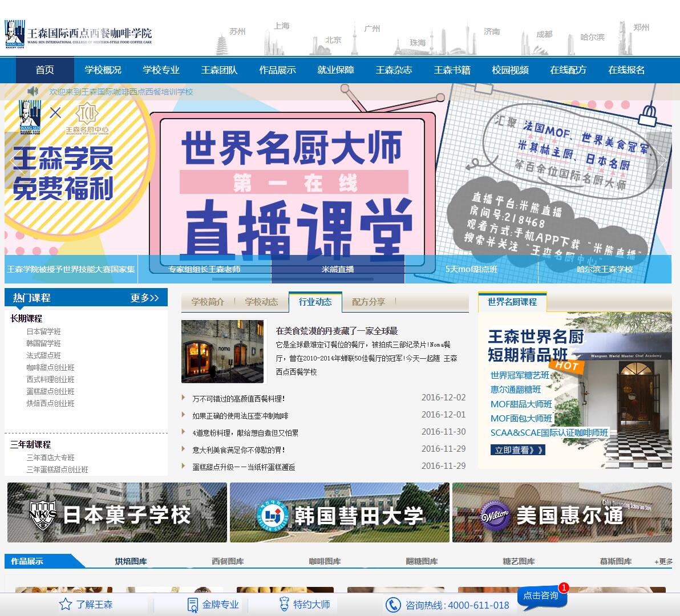
Task: Switch to 学校动态 tab
Action: pyautogui.click(x=261, y=302)
